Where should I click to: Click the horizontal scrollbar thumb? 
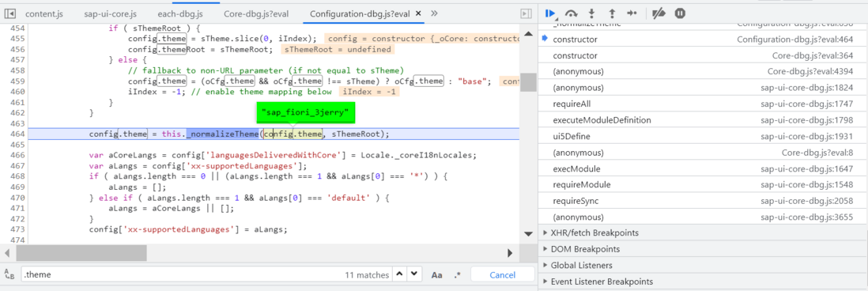click(x=81, y=252)
